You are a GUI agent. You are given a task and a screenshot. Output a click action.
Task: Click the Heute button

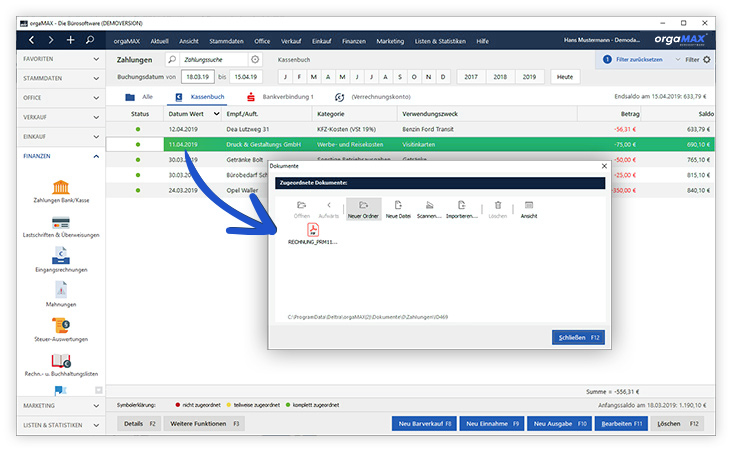pos(565,77)
